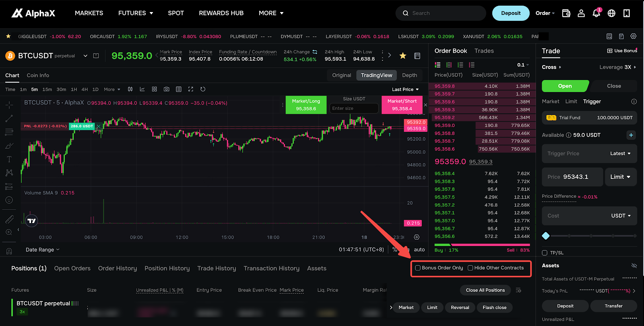Enable Bonus Order Only checkbox

pos(418,268)
